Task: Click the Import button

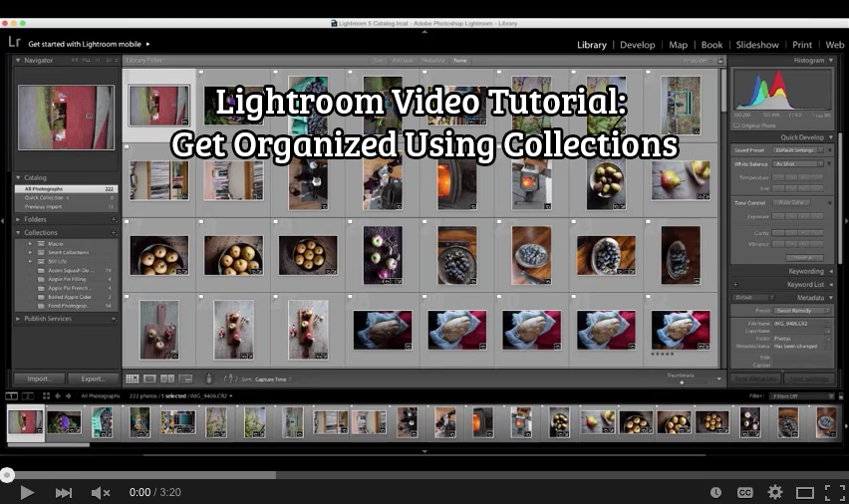Action: click(39, 378)
